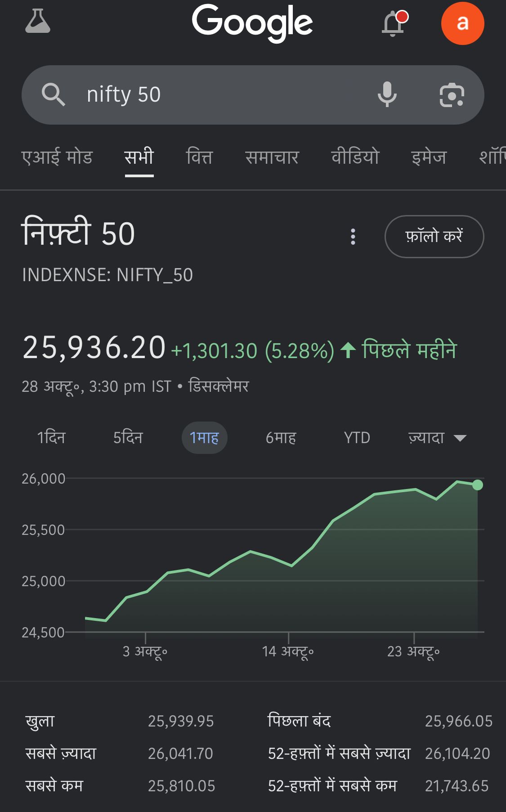Switch to एआई मोड tab
The height and width of the screenshot is (812, 506).
(x=57, y=157)
